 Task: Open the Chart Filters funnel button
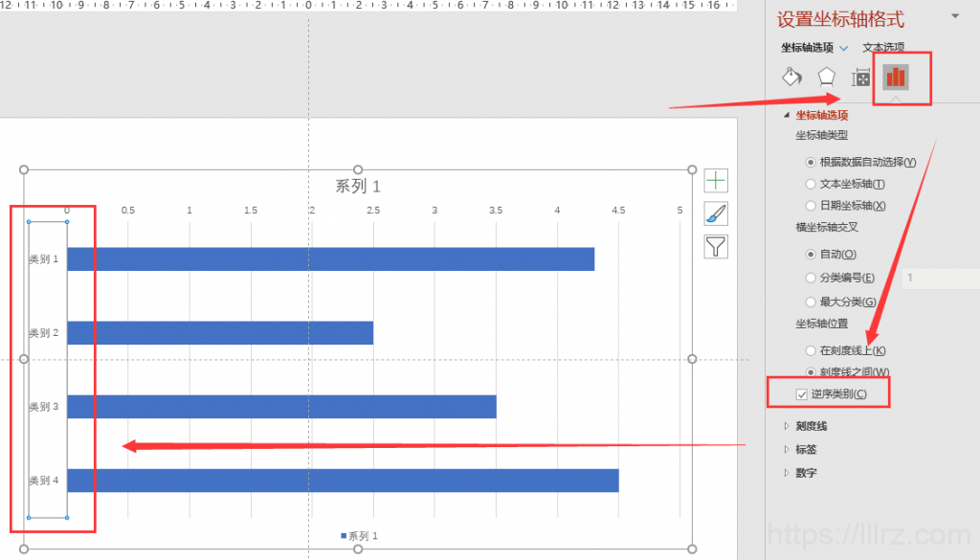click(x=716, y=247)
